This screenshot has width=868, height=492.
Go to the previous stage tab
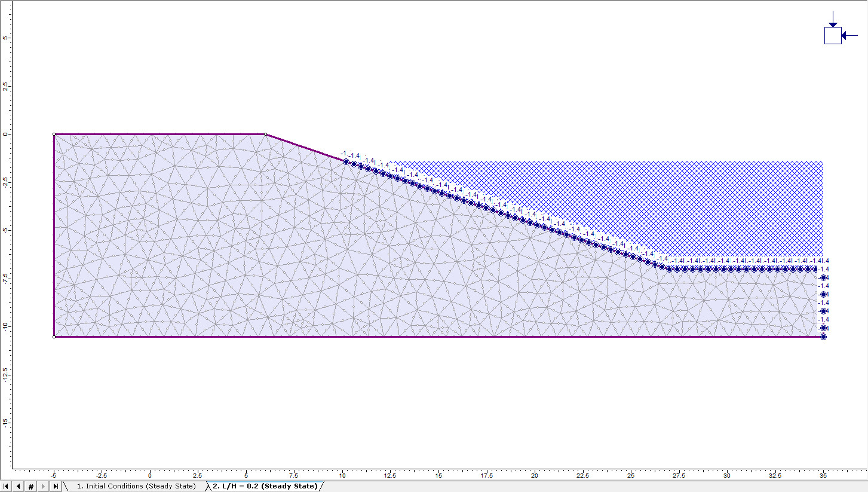pos(19,486)
